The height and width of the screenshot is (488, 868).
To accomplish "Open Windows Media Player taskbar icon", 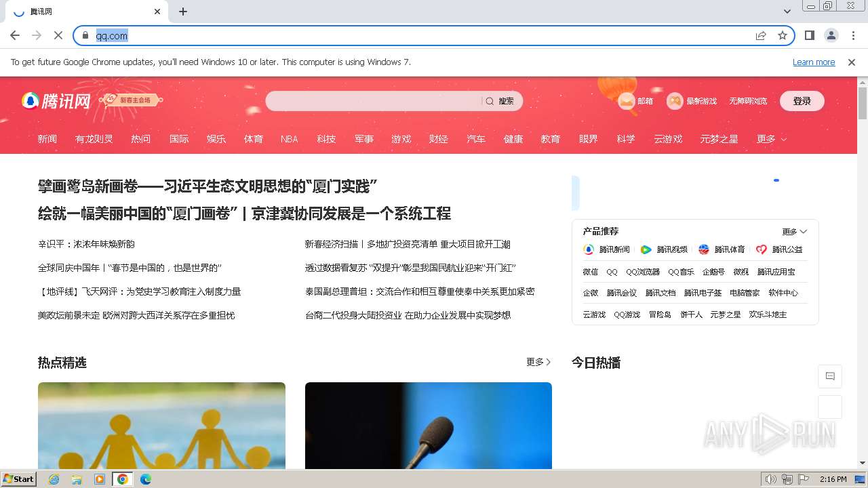I will 100,479.
